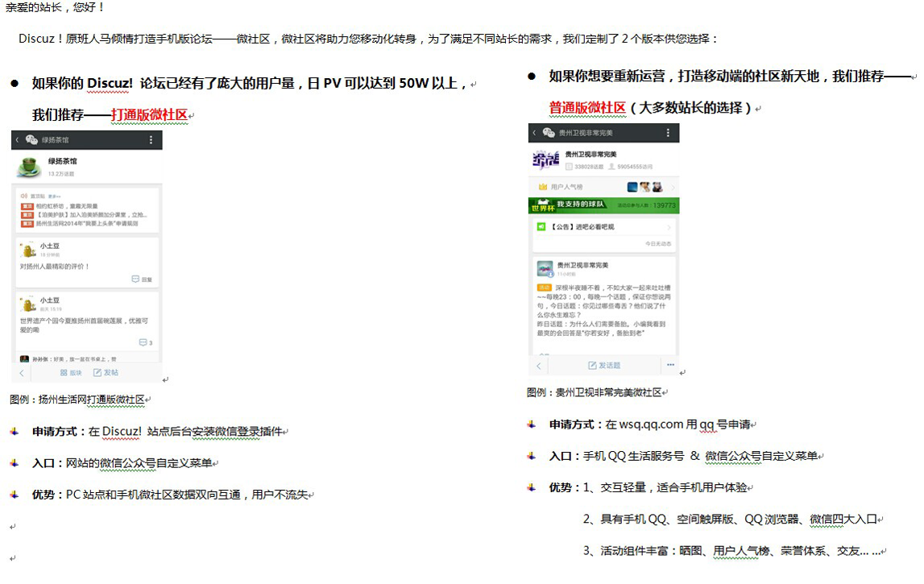Click the poster avatar on the 11小时前 post

[545, 269]
